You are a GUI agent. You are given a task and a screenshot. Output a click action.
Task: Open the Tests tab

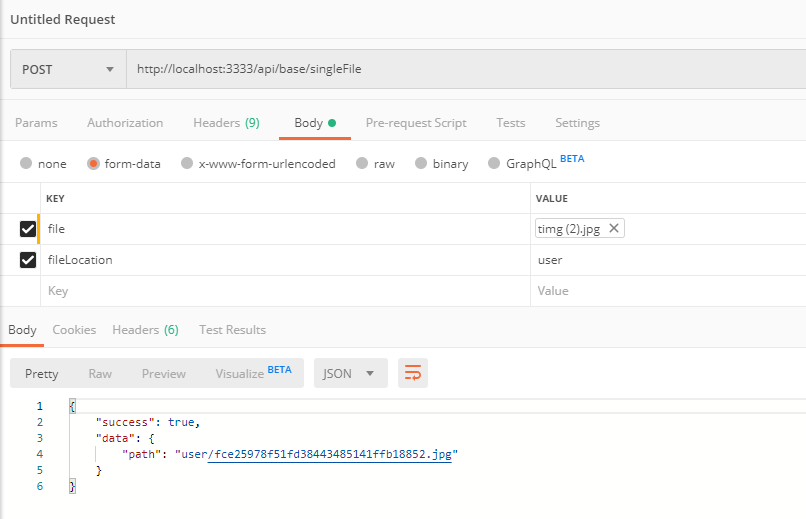[510, 123]
